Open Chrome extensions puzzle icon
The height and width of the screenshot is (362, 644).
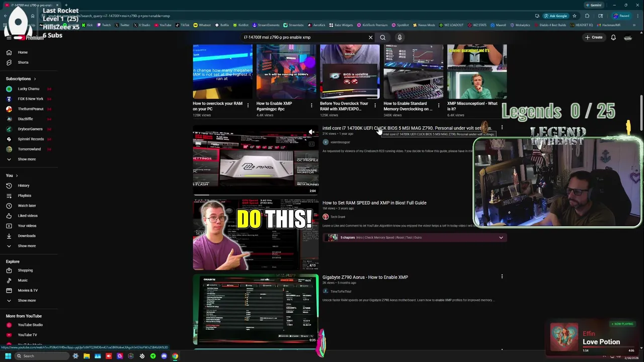(x=587, y=16)
